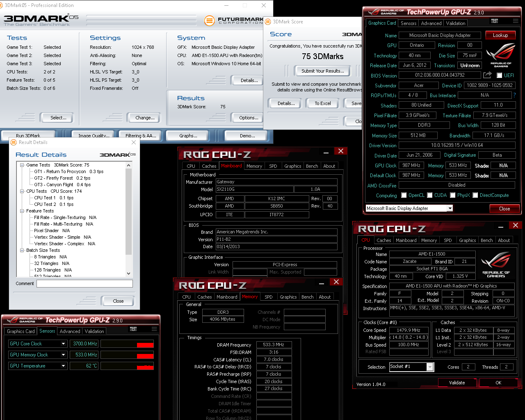This screenshot has height=420, width=525.
Task: Click the camera icon in GPU-Z Sensors window
Action: tap(133, 329)
